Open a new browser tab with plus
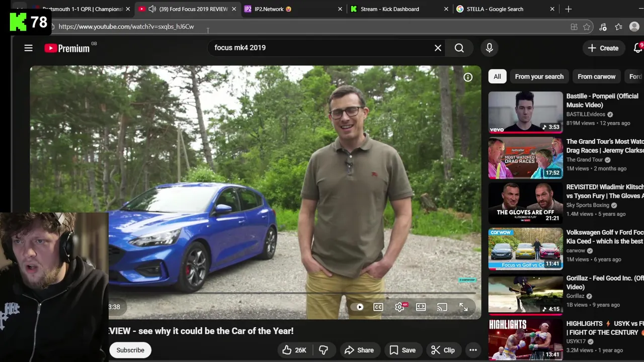644x362 pixels. [568, 9]
